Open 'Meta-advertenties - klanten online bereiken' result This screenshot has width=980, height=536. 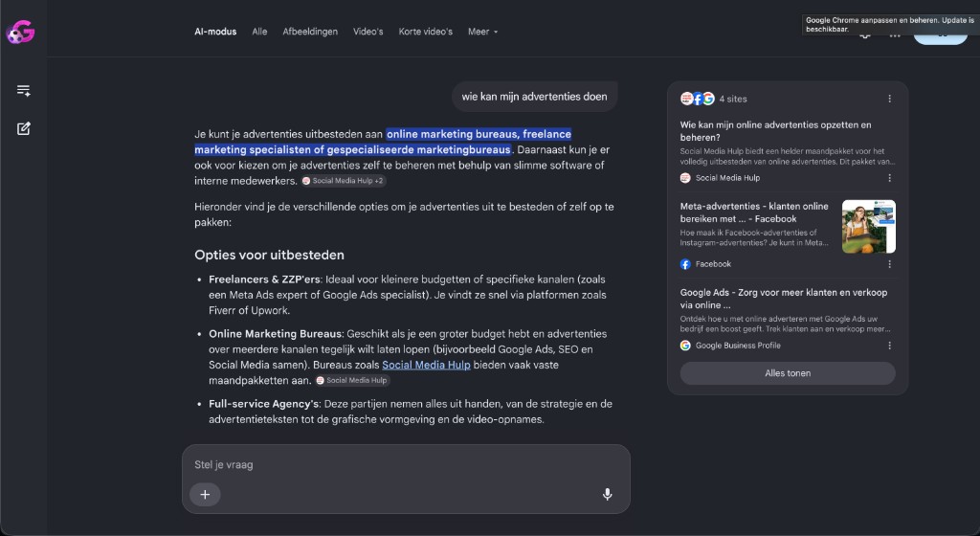tap(754, 212)
